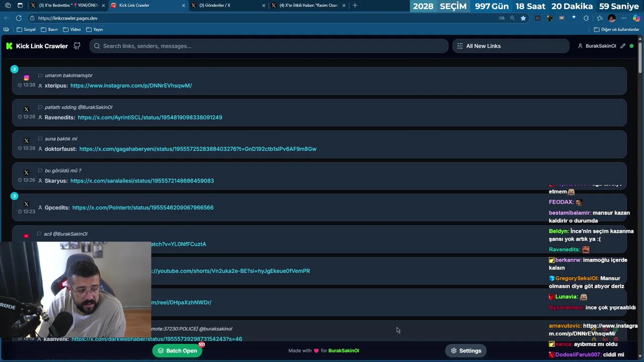Click the Instagram icon on xteripus row
The width and height of the screenshot is (644, 362).
click(x=27, y=78)
